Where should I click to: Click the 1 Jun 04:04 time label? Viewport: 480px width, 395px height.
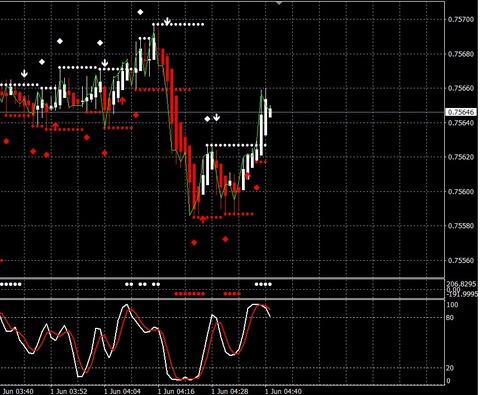[x=122, y=391]
